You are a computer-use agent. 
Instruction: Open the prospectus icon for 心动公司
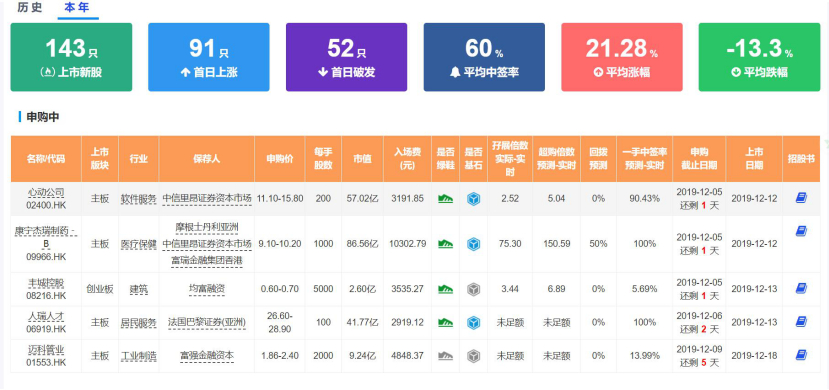point(800,198)
